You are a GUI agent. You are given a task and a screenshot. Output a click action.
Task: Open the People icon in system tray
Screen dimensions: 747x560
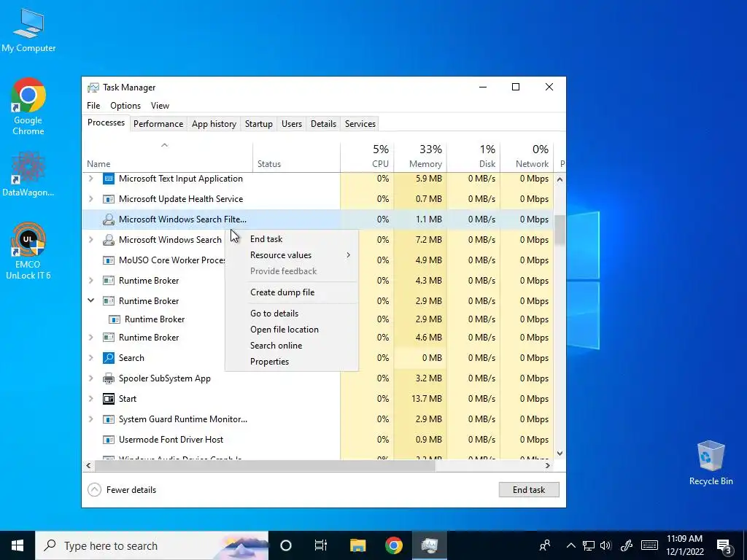point(545,545)
